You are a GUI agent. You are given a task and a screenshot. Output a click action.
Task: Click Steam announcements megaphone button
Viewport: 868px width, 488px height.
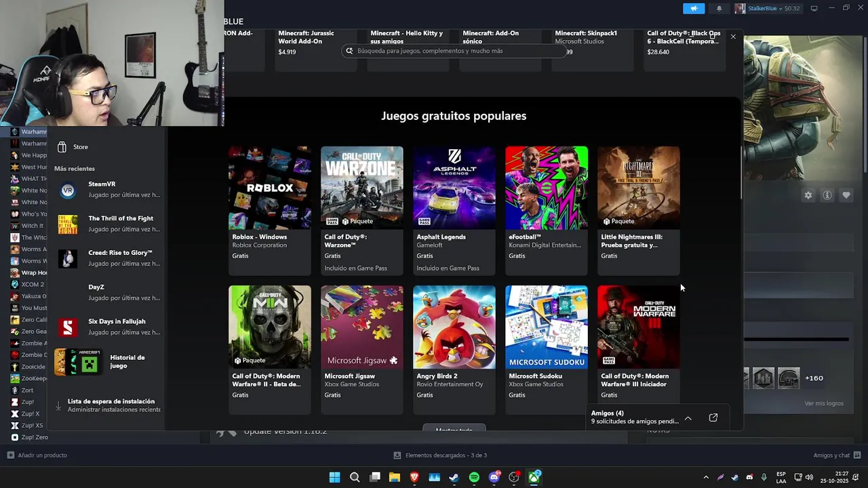pyautogui.click(x=694, y=8)
